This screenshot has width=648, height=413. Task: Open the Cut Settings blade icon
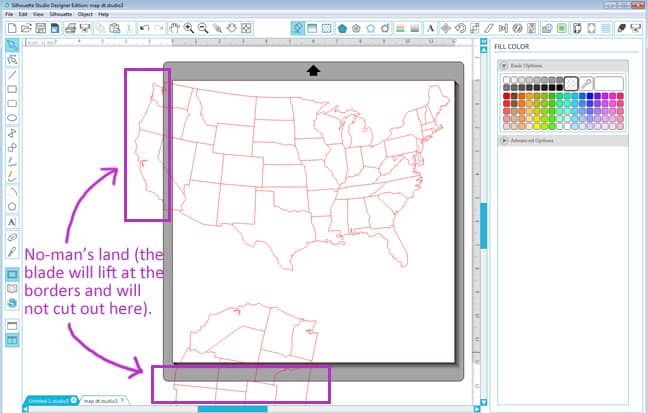pyautogui.click(x=622, y=28)
